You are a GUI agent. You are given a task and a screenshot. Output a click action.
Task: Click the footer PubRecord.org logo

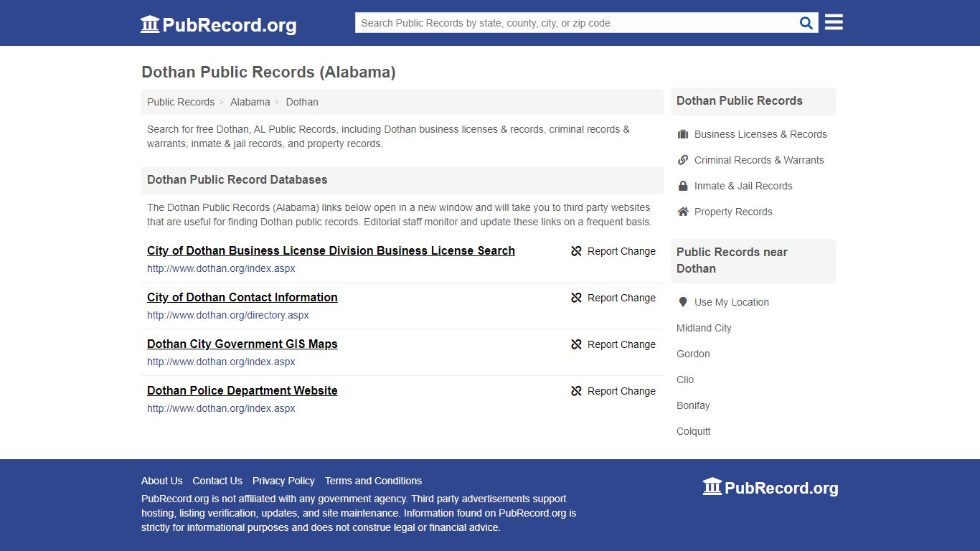pos(771,488)
